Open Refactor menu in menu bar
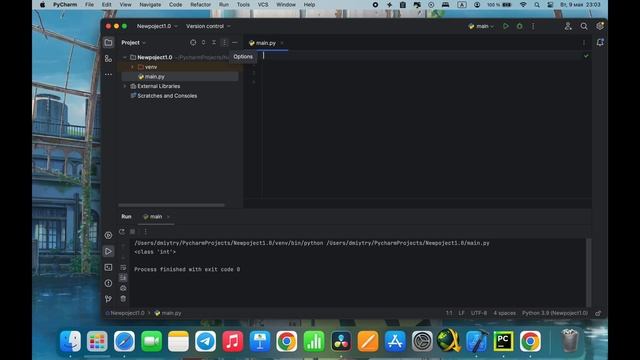 pyautogui.click(x=200, y=4)
